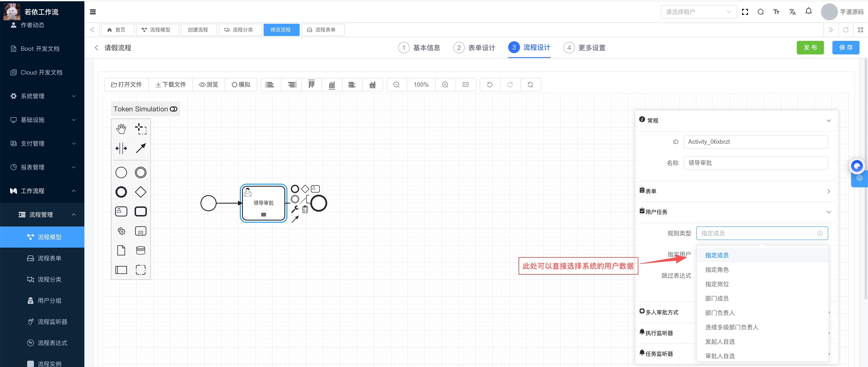This screenshot has height=367, width=868.
Task: Click the 名称 name input field
Action: [755, 163]
